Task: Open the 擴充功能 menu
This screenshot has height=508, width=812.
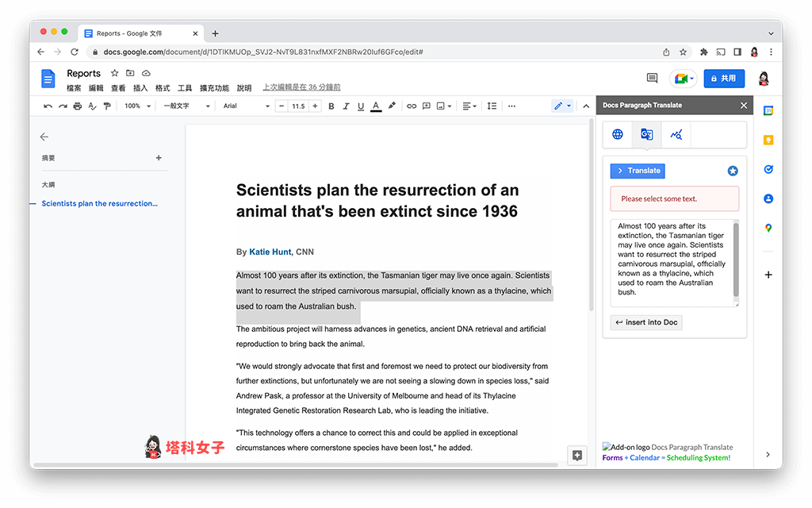Action: coord(214,88)
